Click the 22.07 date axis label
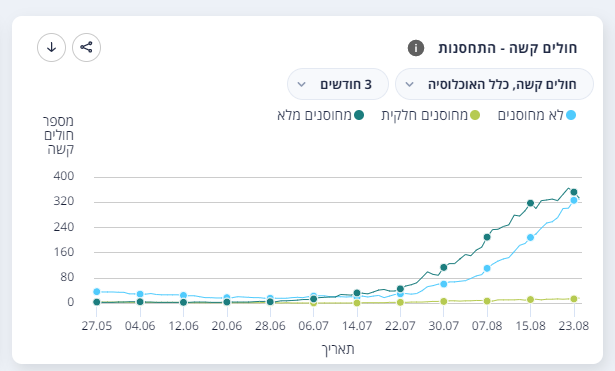Screen dimensions: 615x371 click(x=400, y=326)
